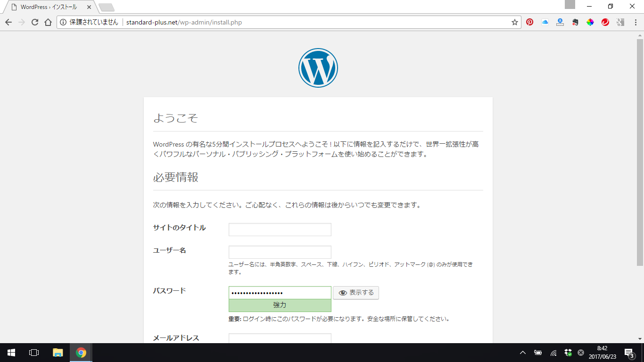Focus the サイトのタイトル field
This screenshot has width=644, height=362.
pos(280,230)
